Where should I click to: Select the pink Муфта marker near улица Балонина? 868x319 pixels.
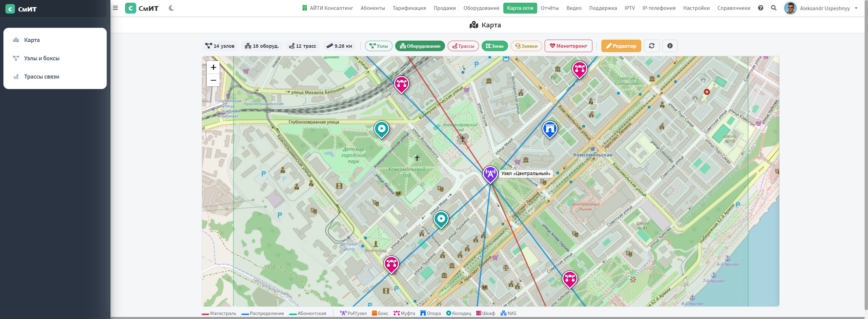pos(401,85)
